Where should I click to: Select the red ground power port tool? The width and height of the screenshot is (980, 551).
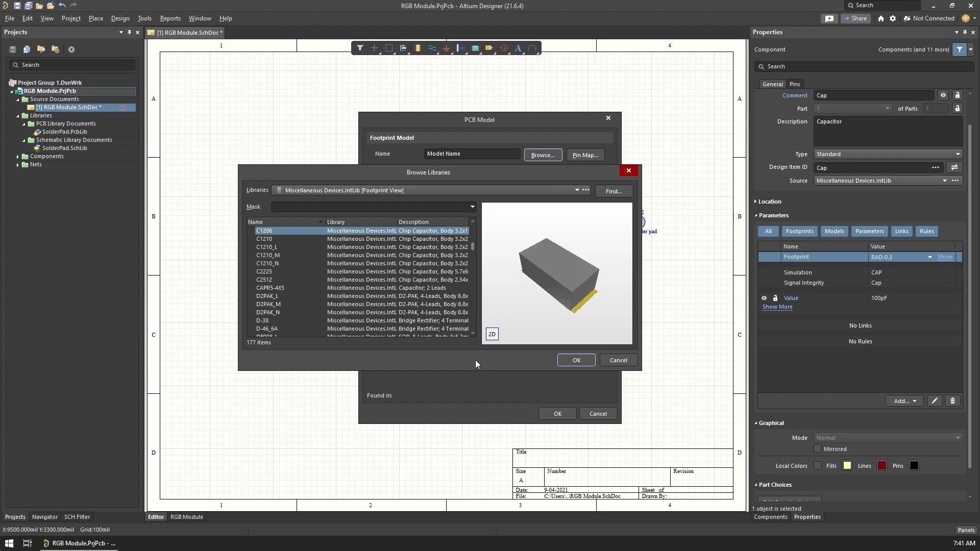coord(447,48)
